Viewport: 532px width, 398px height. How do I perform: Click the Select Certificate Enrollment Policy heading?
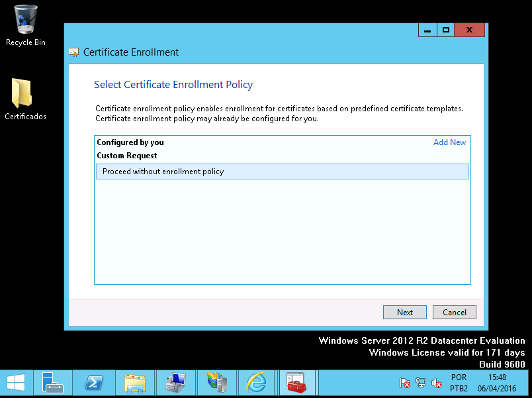pyautogui.click(x=173, y=85)
